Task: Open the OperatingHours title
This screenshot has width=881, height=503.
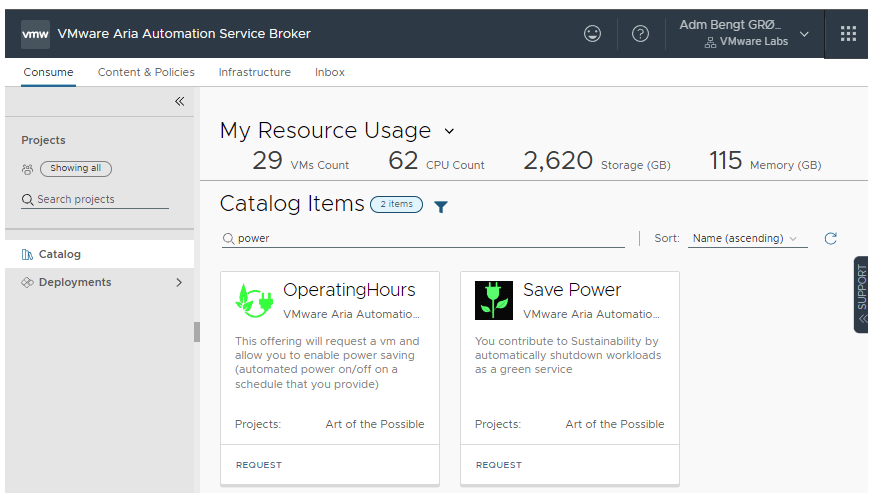Action: (x=349, y=290)
